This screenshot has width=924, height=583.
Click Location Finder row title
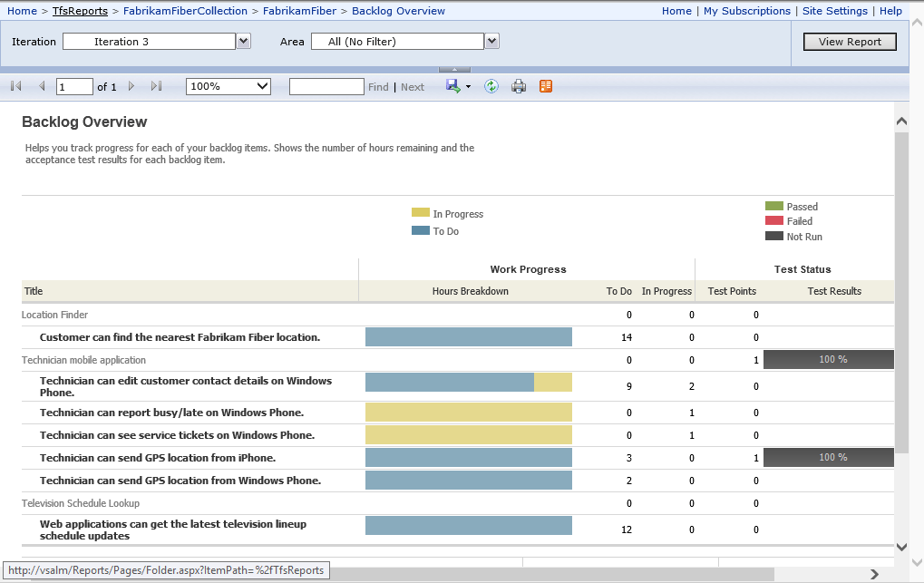[54, 315]
